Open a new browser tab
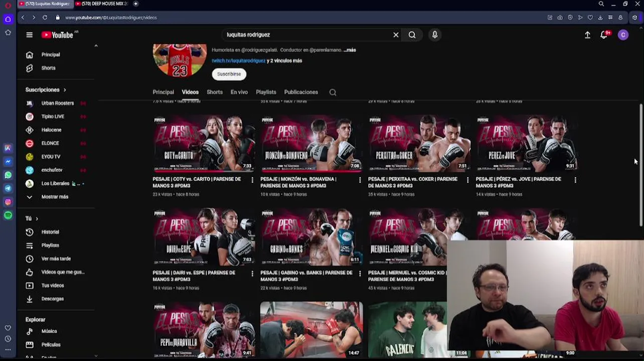Image resolution: width=644 pixels, height=361 pixels. [135, 4]
